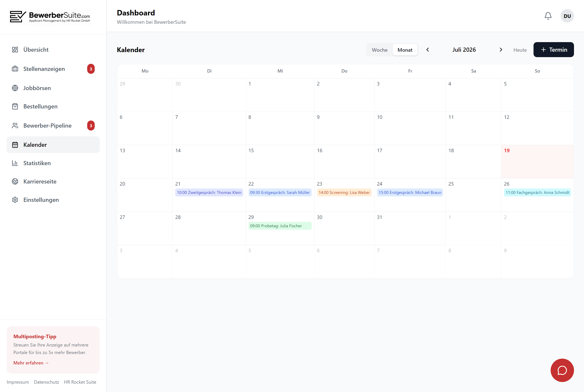The width and height of the screenshot is (584, 392).
Task: Open event Probetag: Julia Fischer
Action: [280, 226]
